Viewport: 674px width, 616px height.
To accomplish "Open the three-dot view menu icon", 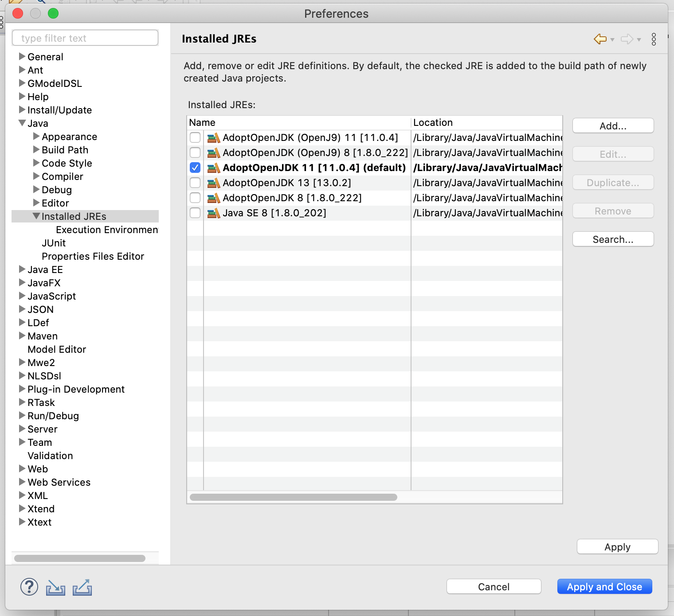I will tap(654, 39).
